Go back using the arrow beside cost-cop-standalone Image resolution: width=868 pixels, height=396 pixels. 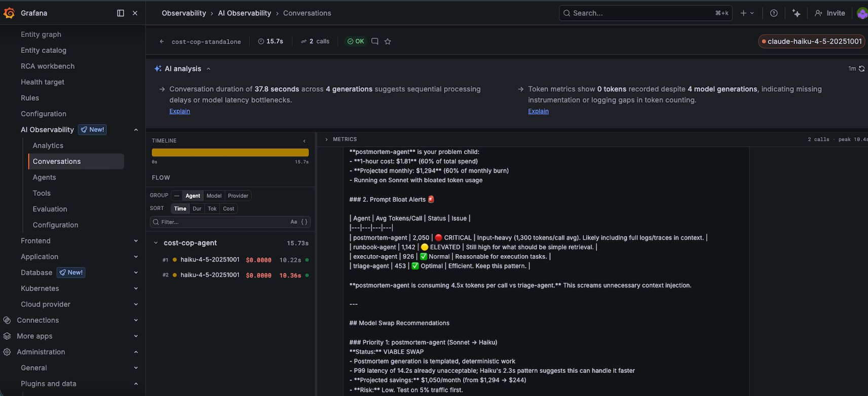click(162, 42)
